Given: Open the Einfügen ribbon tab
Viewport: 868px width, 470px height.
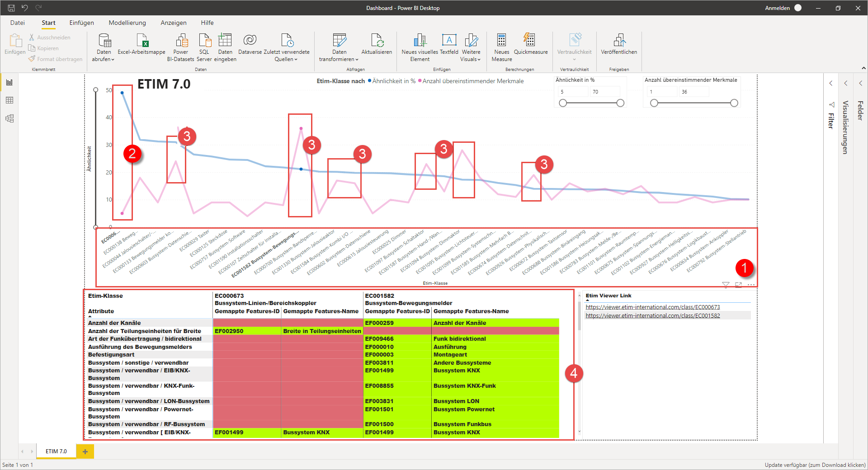Looking at the screenshot, I should (82, 23).
